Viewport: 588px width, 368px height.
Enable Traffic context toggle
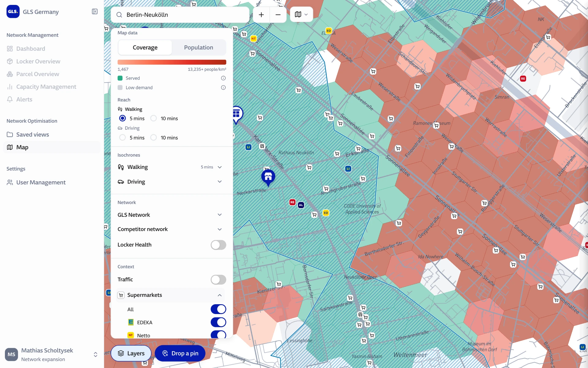[218, 279]
